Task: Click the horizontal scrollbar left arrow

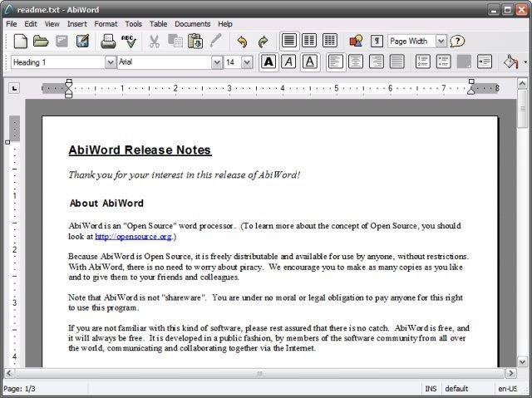Action: click(x=9, y=374)
